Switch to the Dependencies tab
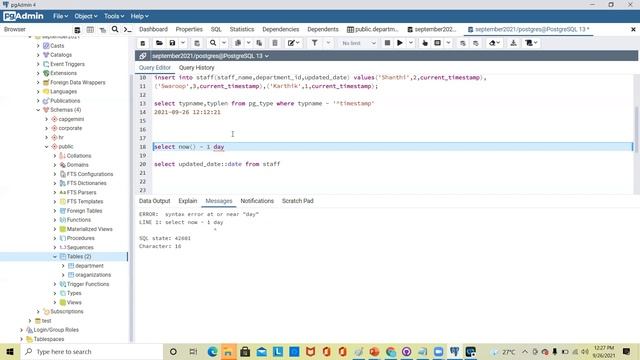 click(x=280, y=29)
